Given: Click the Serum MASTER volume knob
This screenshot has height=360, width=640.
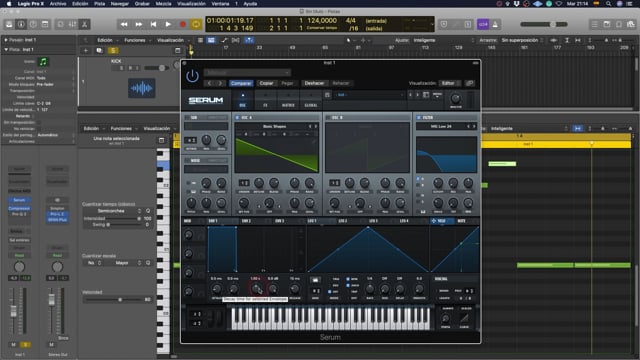Looking at the screenshot, I should pyautogui.click(x=456, y=98).
